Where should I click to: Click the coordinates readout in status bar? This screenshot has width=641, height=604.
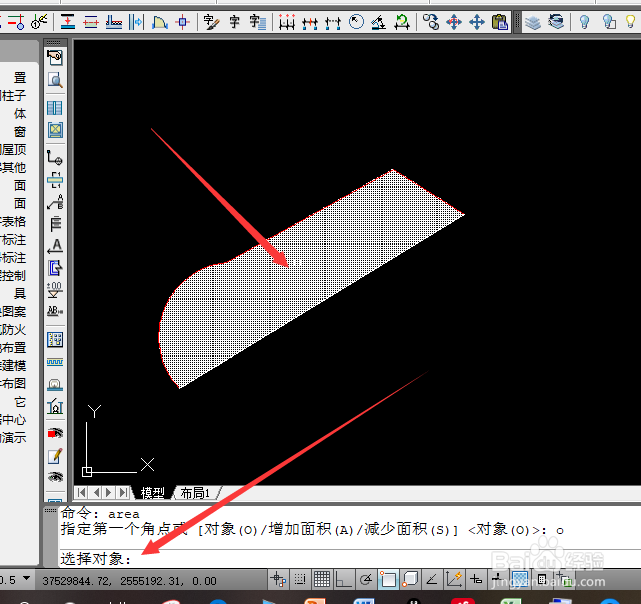pyautogui.click(x=129, y=581)
